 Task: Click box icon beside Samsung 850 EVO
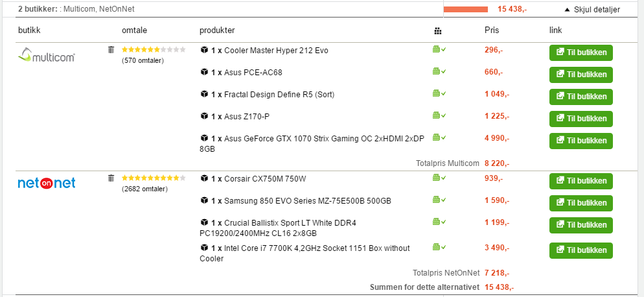pyautogui.click(x=204, y=200)
